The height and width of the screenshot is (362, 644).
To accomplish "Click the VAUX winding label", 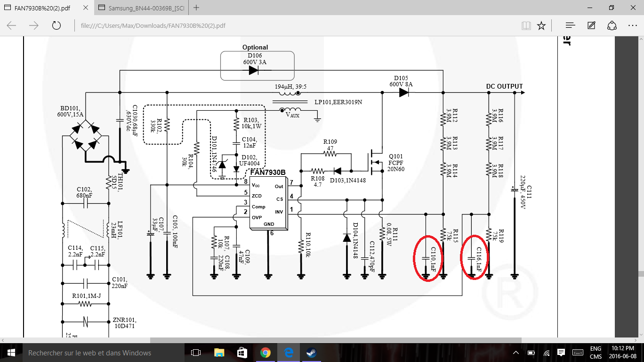I will coord(293,115).
